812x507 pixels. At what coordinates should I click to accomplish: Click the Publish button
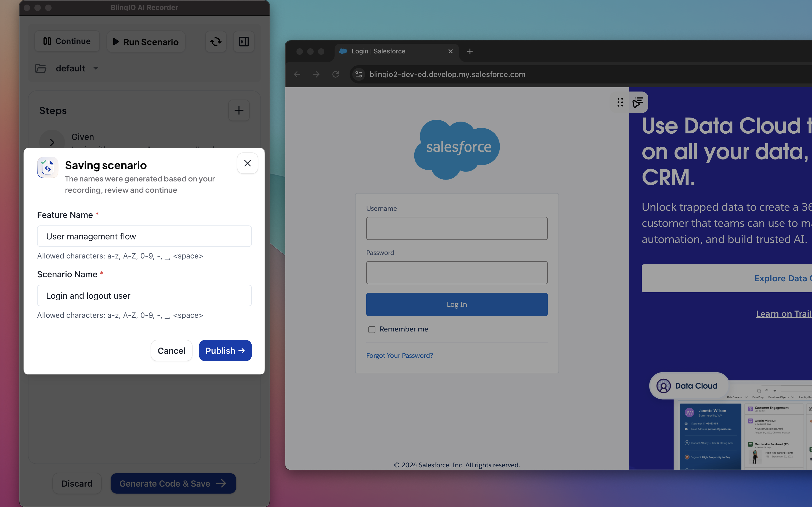pos(225,351)
